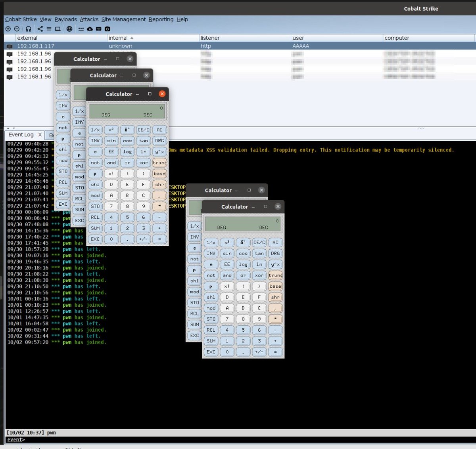Close the Event Log tab with its X
The height and width of the screenshot is (449, 476).
(40, 135)
